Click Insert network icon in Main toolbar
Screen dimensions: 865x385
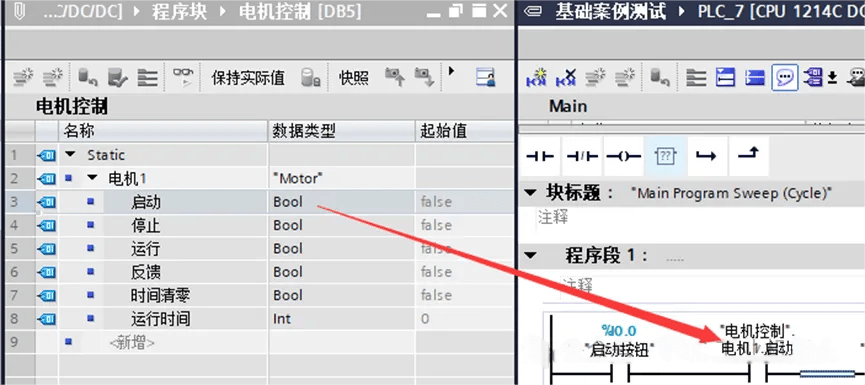point(535,77)
